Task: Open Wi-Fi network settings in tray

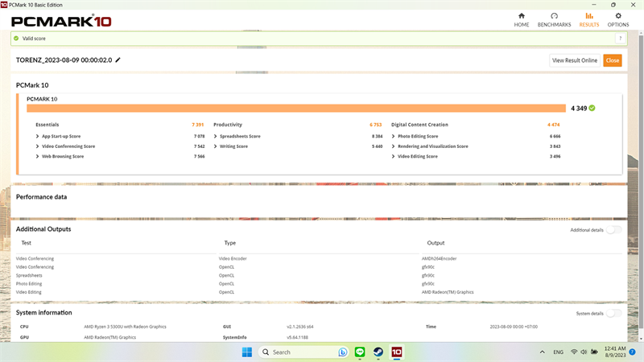Action: click(x=574, y=352)
